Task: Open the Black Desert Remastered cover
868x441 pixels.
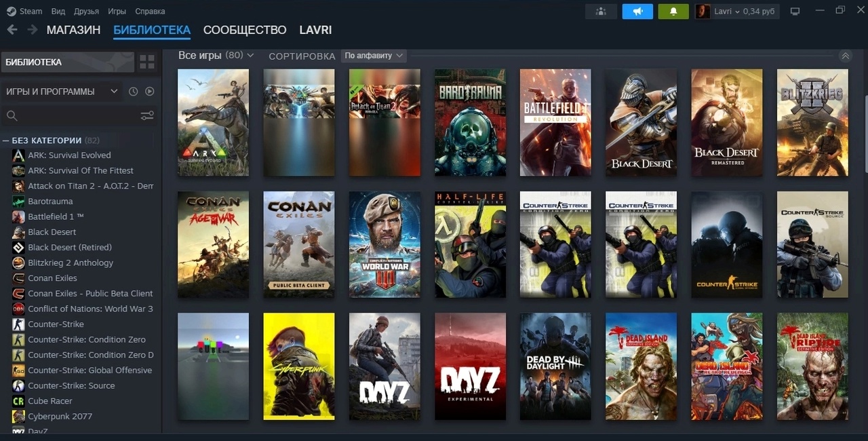Action: pyautogui.click(x=727, y=123)
